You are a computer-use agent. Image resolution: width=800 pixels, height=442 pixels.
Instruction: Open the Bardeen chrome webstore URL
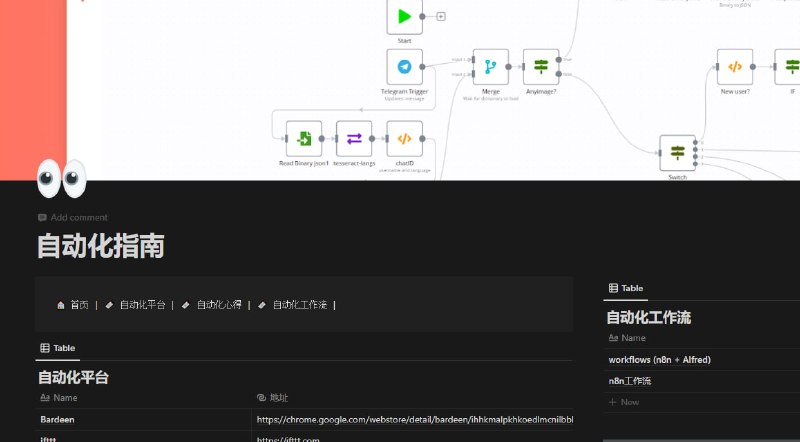415,420
